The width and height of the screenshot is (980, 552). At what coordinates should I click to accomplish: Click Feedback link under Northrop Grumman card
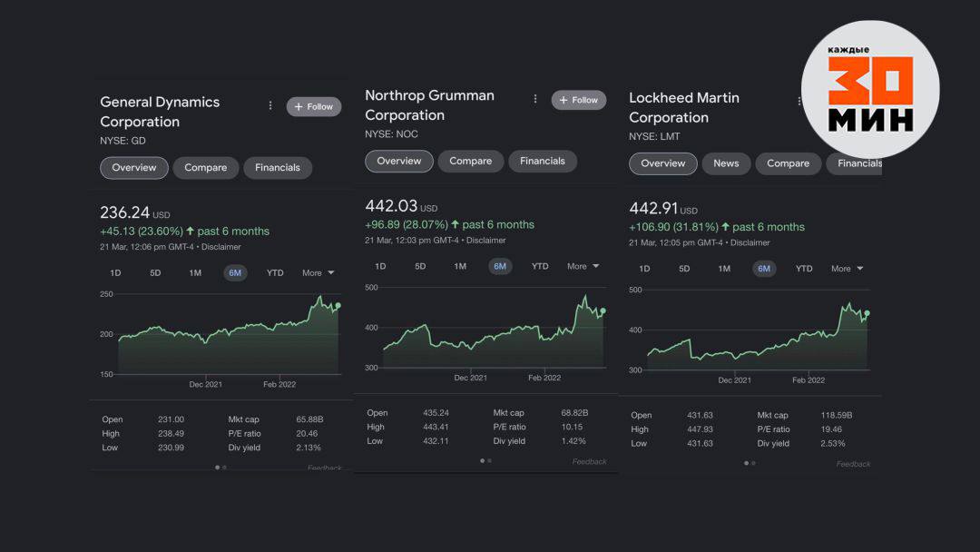click(x=589, y=462)
